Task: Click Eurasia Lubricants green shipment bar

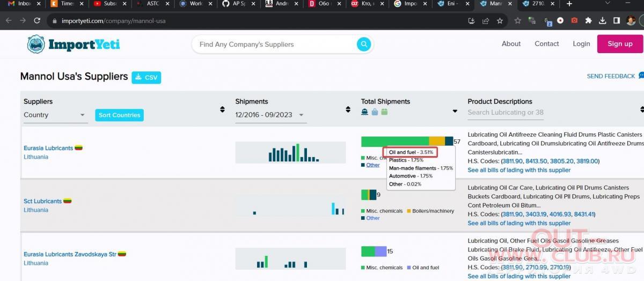Action: coord(395,142)
